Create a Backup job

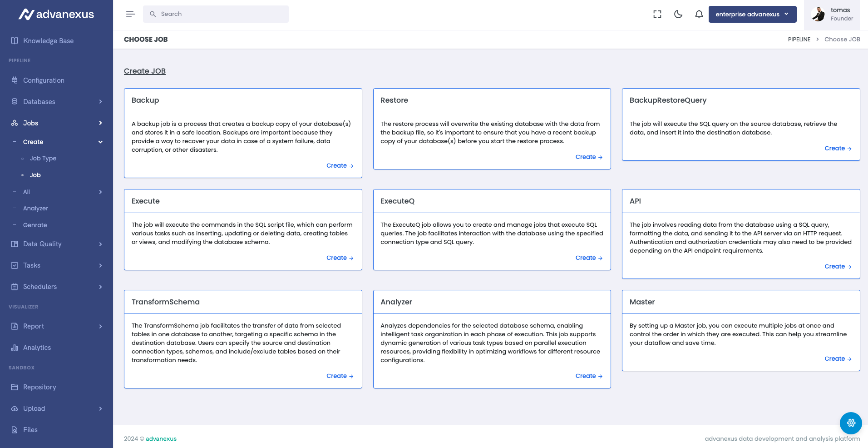340,165
